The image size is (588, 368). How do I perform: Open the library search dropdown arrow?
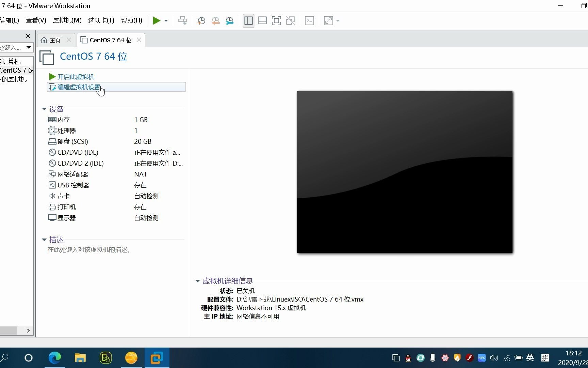(x=29, y=47)
